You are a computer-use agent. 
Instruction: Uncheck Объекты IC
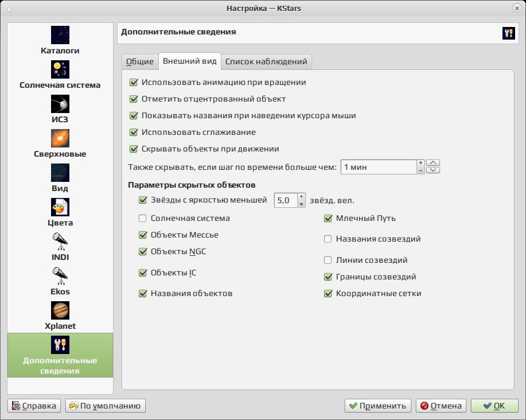pyautogui.click(x=143, y=273)
